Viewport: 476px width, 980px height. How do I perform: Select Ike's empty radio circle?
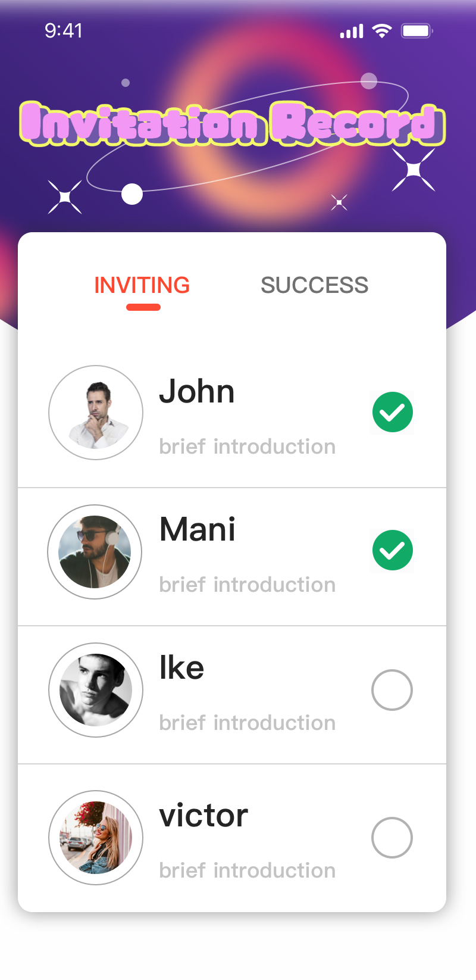coord(392,690)
